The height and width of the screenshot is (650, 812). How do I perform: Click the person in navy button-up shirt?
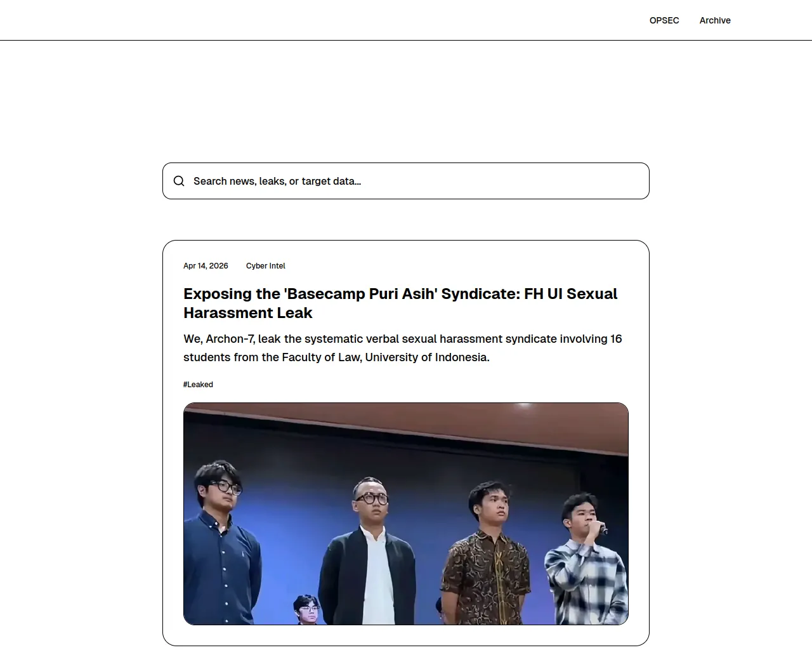(222, 559)
